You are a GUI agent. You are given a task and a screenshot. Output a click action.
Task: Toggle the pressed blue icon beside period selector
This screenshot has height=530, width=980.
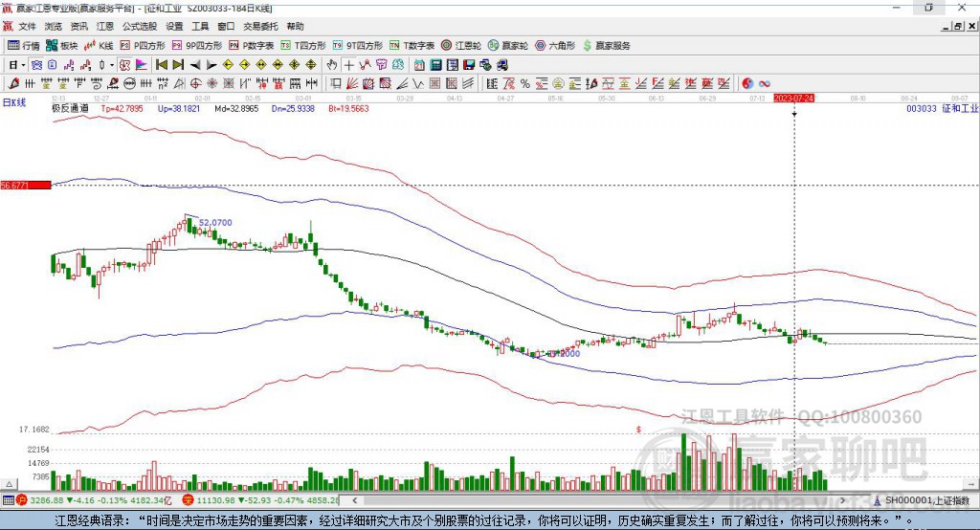pyautogui.click(x=36, y=65)
